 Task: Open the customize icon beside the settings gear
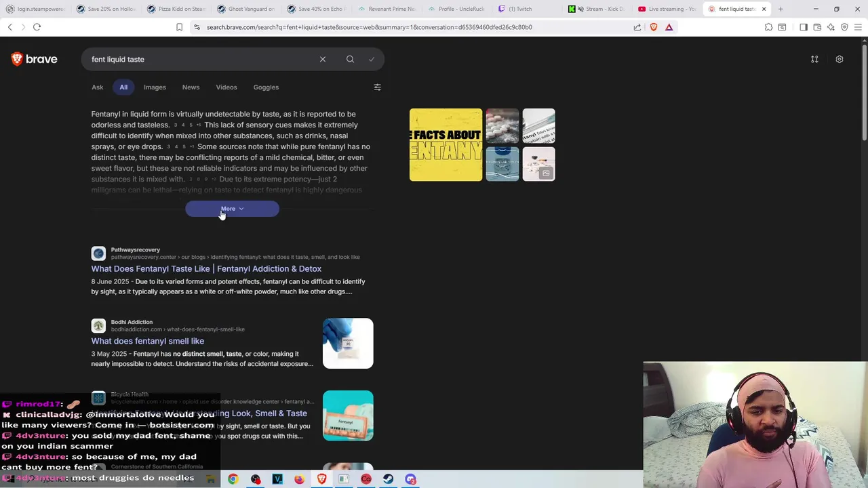(814, 59)
